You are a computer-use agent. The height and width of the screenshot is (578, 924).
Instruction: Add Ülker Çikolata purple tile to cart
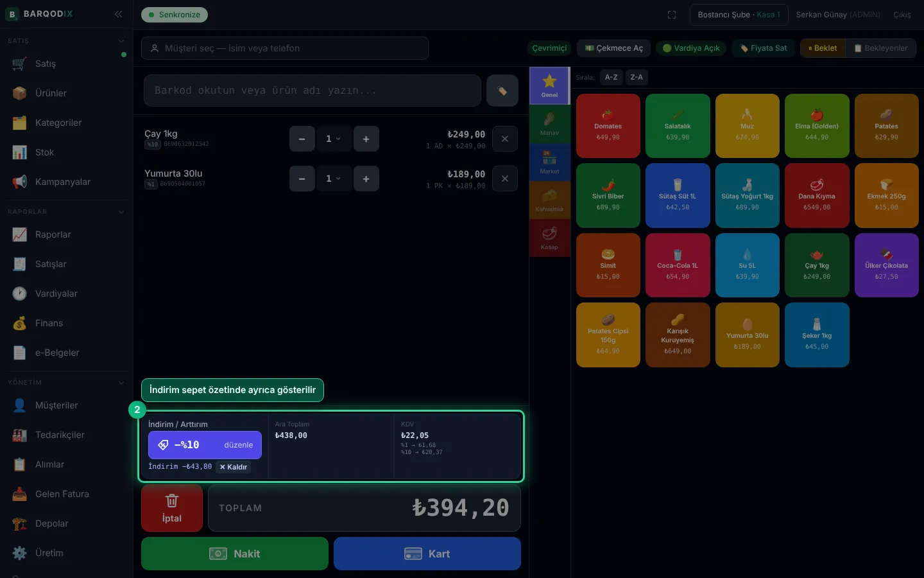point(887,265)
